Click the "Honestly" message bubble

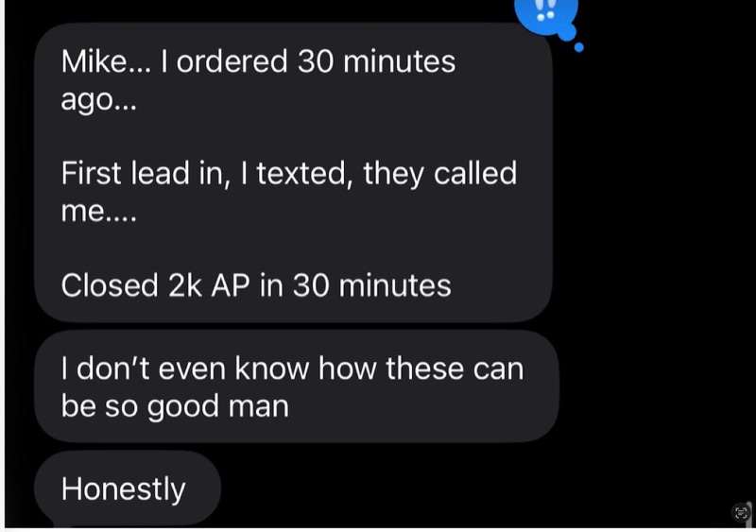pyautogui.click(x=128, y=489)
